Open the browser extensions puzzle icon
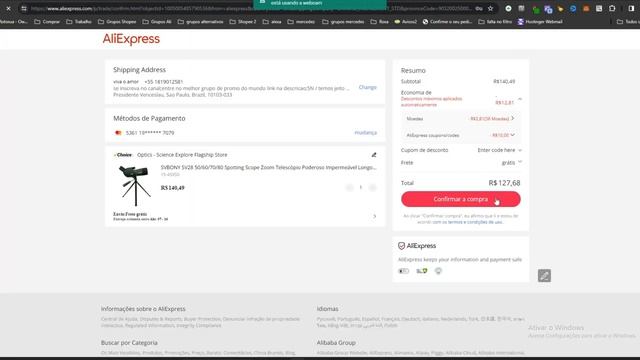This screenshot has height=360, width=640. pos(612,8)
